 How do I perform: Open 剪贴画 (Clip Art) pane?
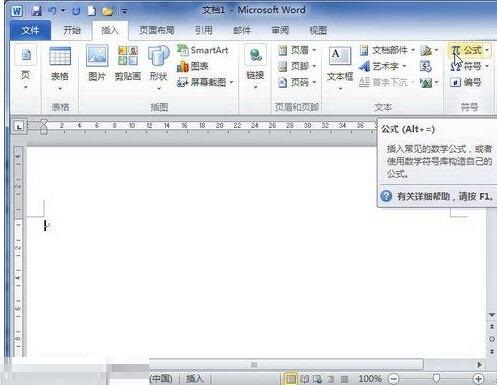[x=128, y=63]
